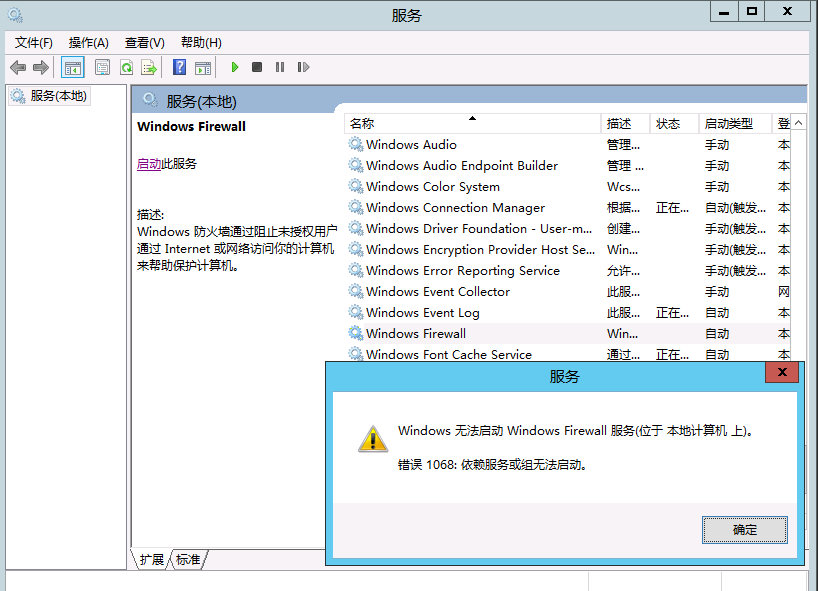
Task: Sort by the 描述 column header
Action: (x=625, y=124)
